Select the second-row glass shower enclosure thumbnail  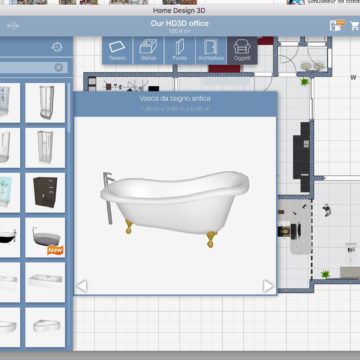(x=45, y=148)
